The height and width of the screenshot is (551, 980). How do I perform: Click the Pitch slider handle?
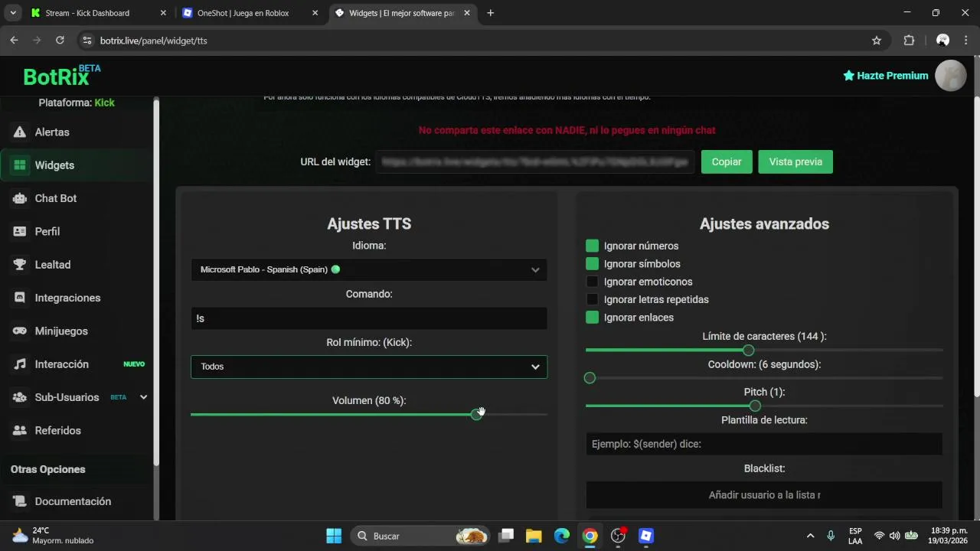pos(755,406)
